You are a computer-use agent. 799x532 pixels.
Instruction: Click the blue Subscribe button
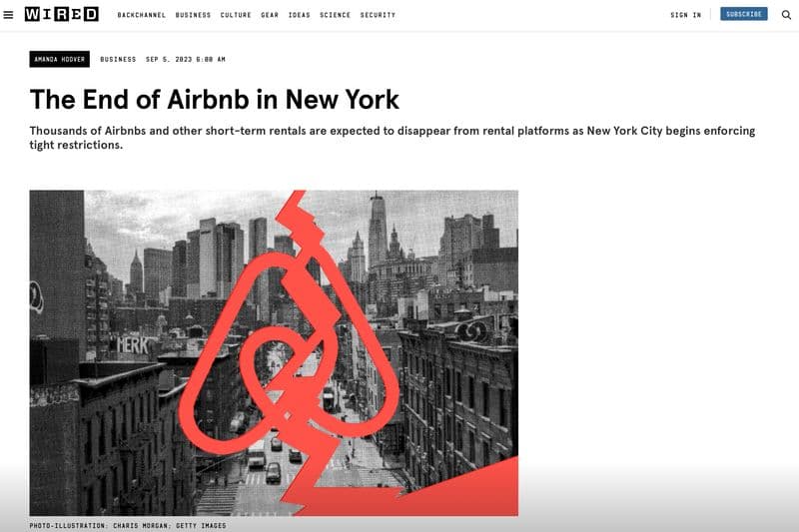pyautogui.click(x=743, y=14)
